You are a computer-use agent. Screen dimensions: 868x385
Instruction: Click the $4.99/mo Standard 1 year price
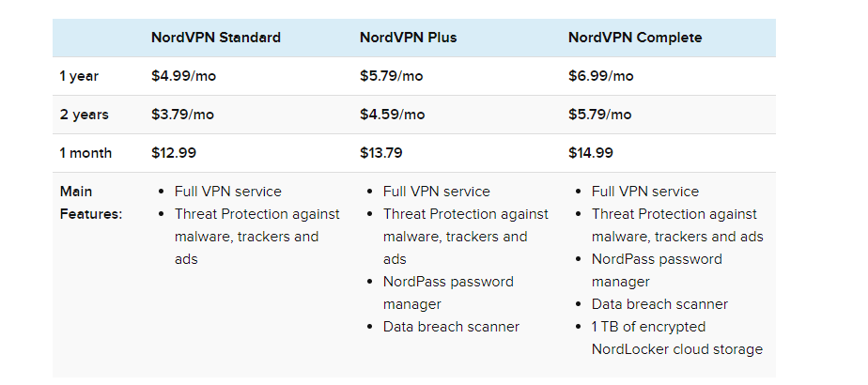tap(183, 76)
